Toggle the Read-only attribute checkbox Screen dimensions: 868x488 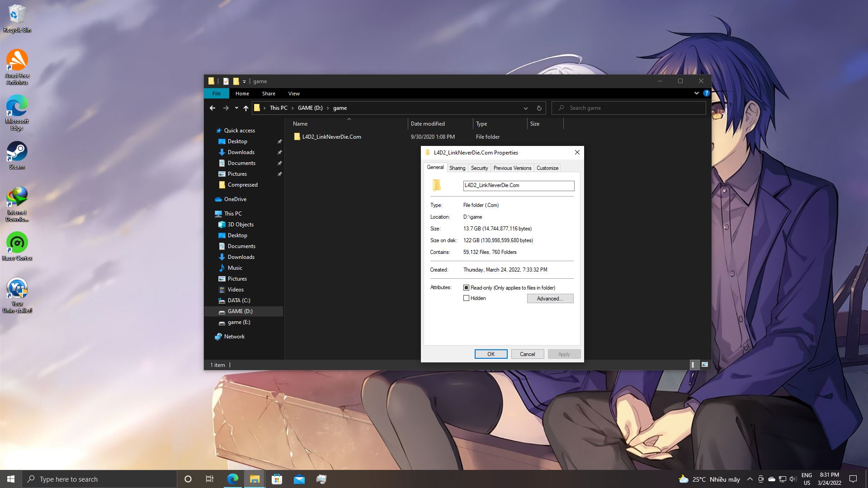[x=467, y=287]
